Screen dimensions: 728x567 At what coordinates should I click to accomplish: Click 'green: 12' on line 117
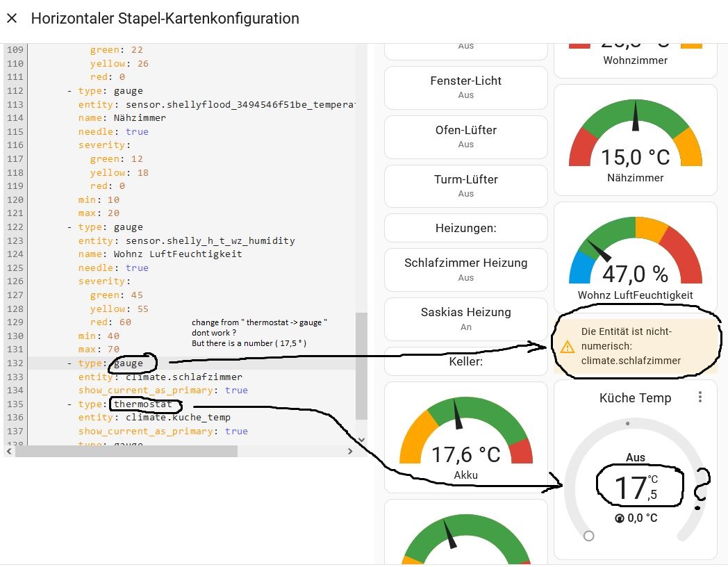pos(116,159)
